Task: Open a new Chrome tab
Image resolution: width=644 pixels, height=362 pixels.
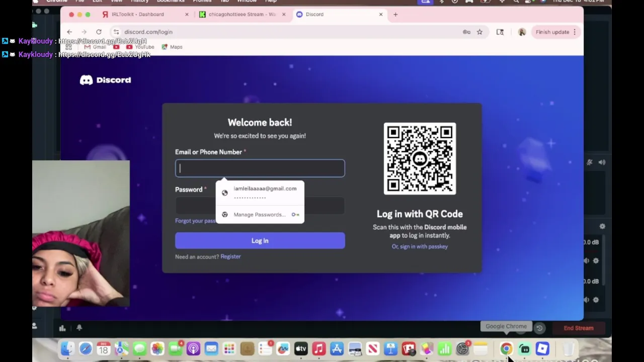Action: (x=395, y=14)
